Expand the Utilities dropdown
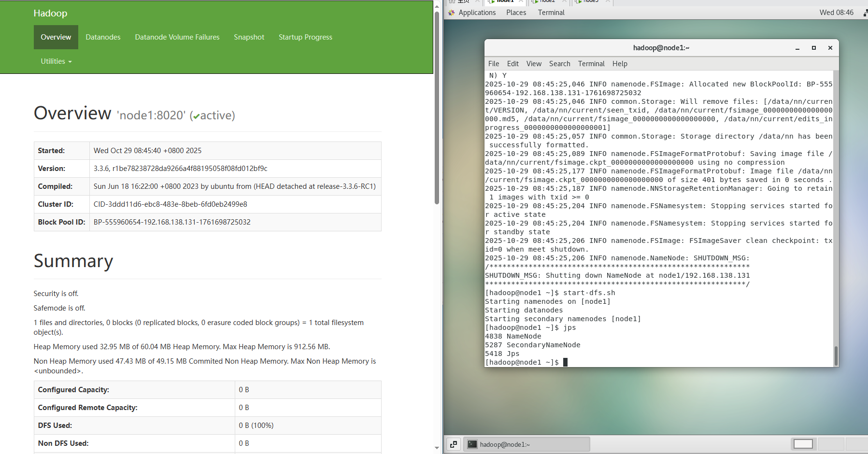 [56, 61]
